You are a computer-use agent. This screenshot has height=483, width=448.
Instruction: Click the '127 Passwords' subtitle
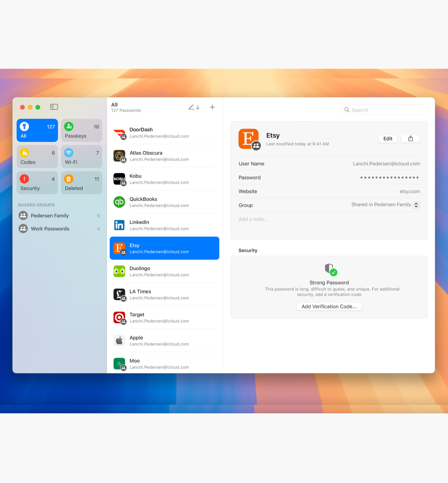click(126, 110)
